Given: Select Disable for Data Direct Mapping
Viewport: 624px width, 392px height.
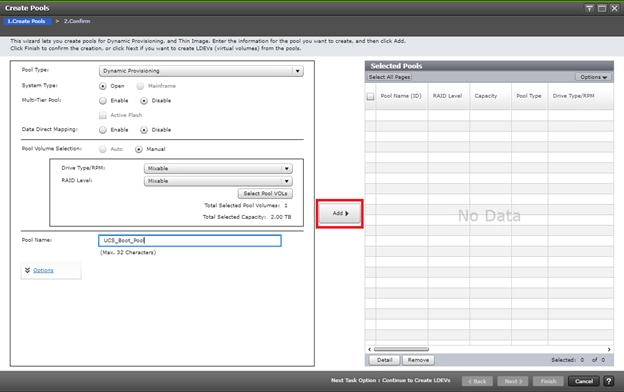Looking at the screenshot, I should (144, 130).
